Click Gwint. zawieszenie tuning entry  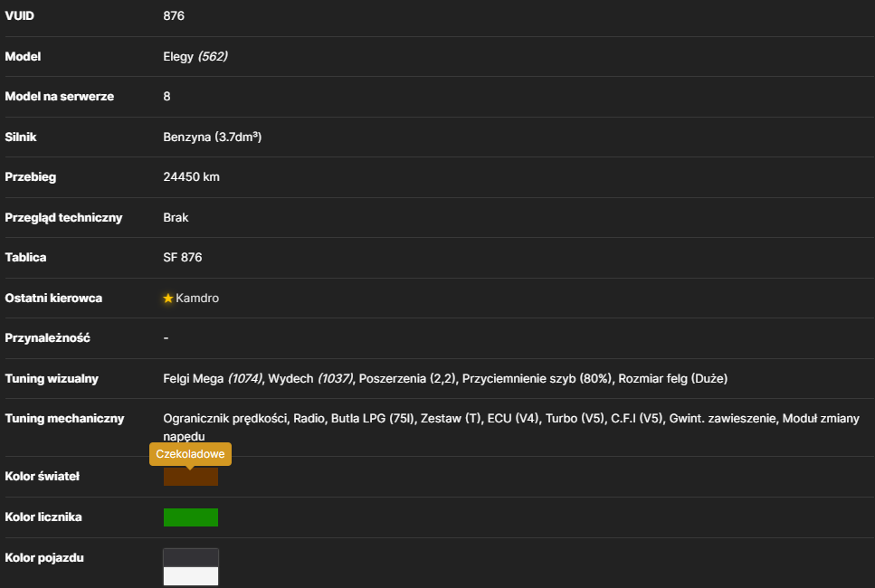[x=723, y=419]
